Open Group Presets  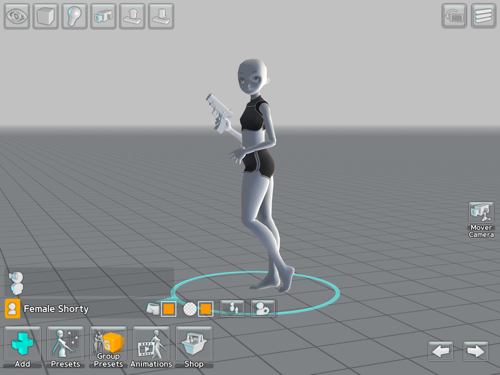108,347
